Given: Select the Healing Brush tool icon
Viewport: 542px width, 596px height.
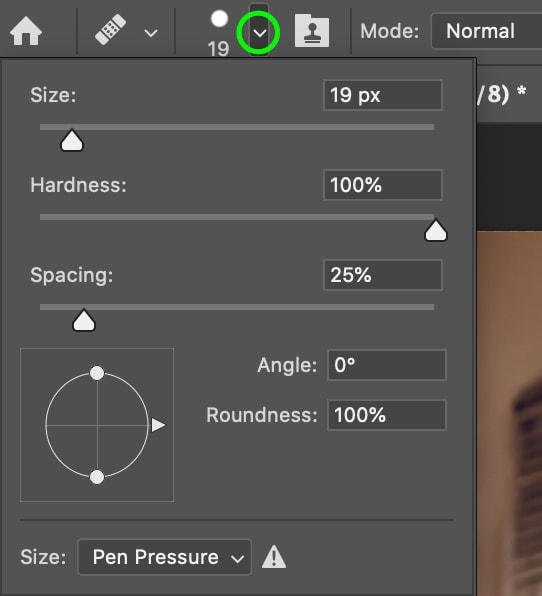Looking at the screenshot, I should pyautogui.click(x=110, y=30).
